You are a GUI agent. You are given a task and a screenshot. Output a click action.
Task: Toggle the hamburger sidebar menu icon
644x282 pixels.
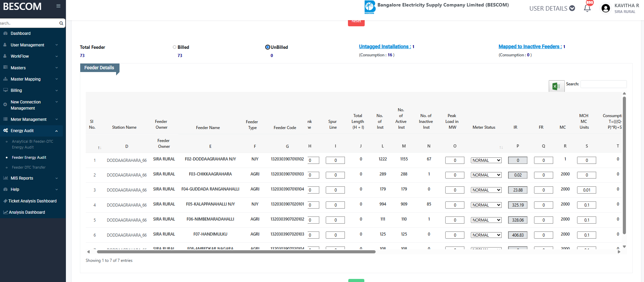tap(58, 6)
